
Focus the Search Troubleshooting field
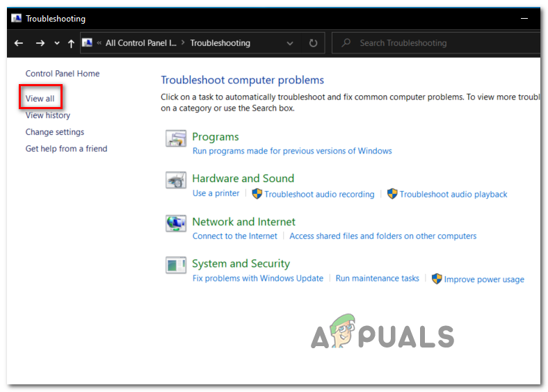pyautogui.click(x=435, y=43)
